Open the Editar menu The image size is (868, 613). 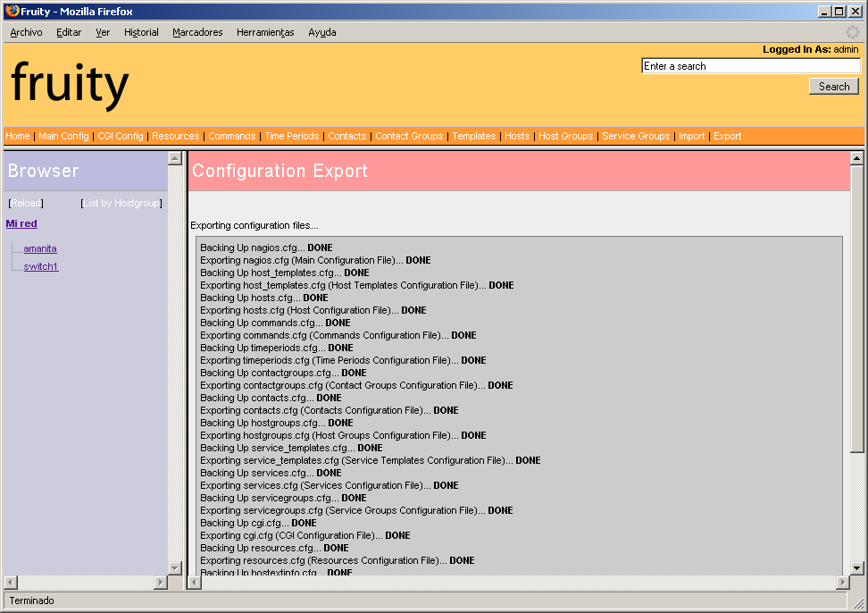click(x=69, y=32)
